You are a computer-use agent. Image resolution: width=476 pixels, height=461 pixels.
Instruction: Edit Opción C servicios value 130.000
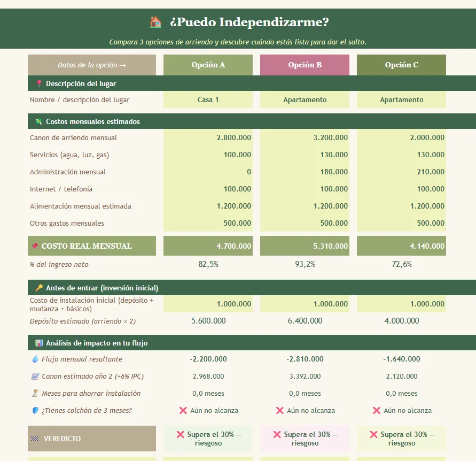tap(401, 155)
